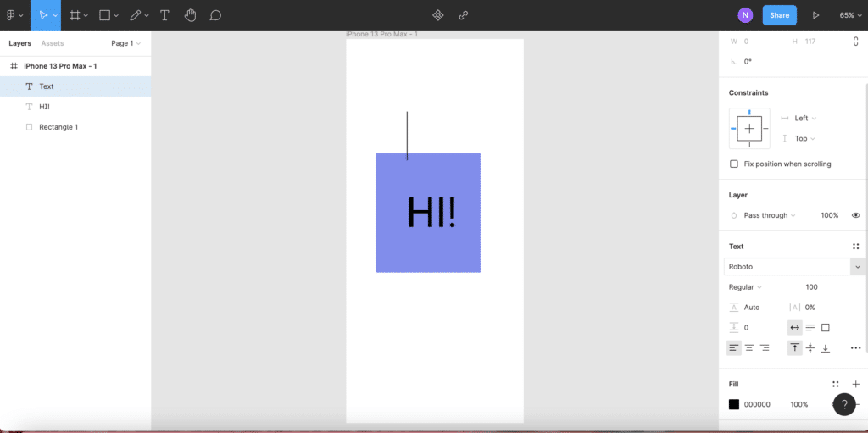Set auto height text resizing

[810, 328]
